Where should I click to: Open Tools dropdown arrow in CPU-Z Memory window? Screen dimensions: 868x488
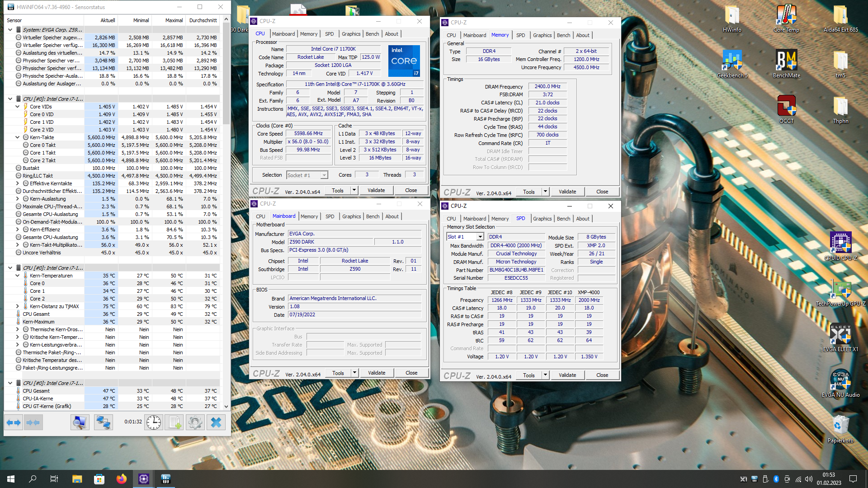tap(545, 192)
